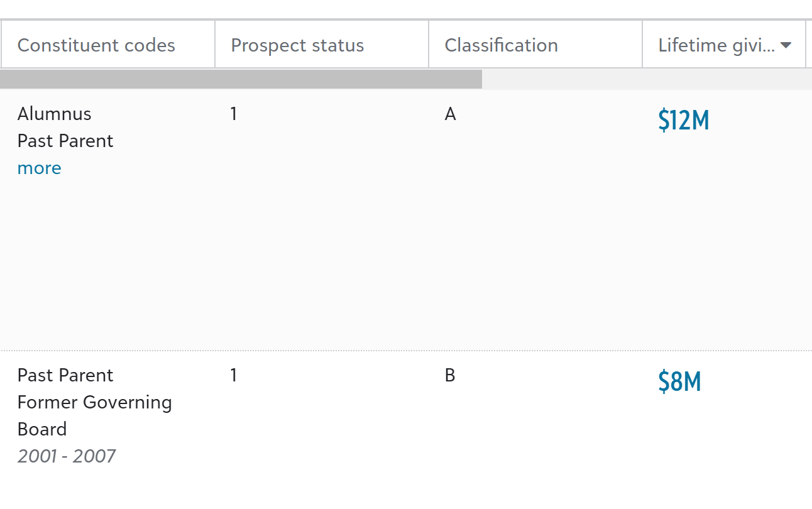Click the Prospect status column header

pyautogui.click(x=297, y=45)
